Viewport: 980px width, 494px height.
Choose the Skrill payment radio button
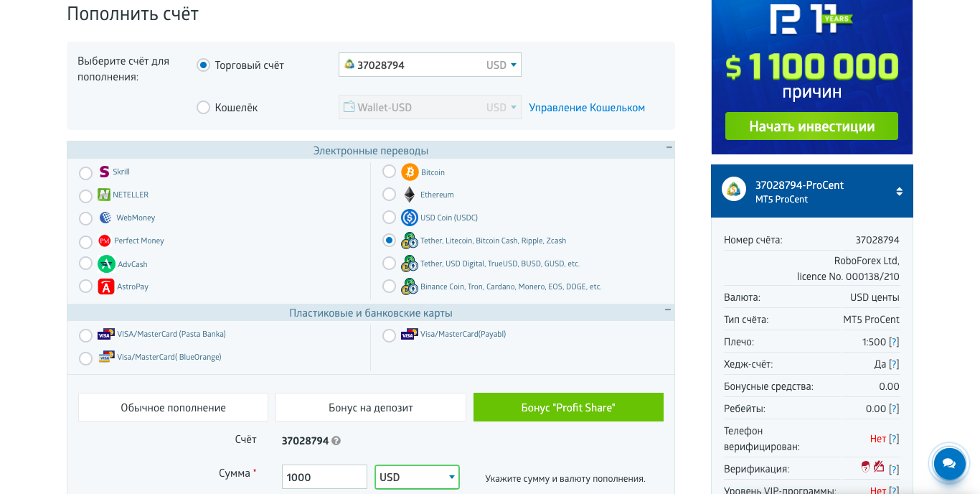click(85, 173)
